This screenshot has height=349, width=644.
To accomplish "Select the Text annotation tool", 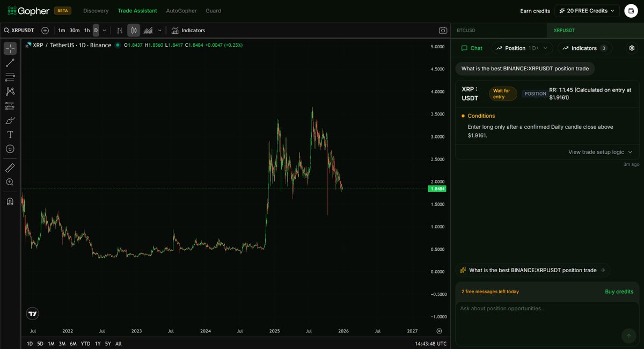I will (10, 134).
